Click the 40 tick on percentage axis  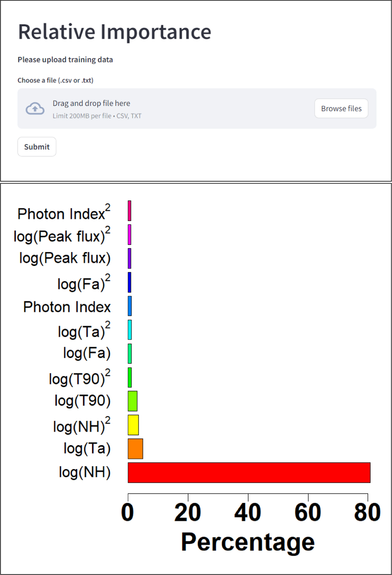248,513
